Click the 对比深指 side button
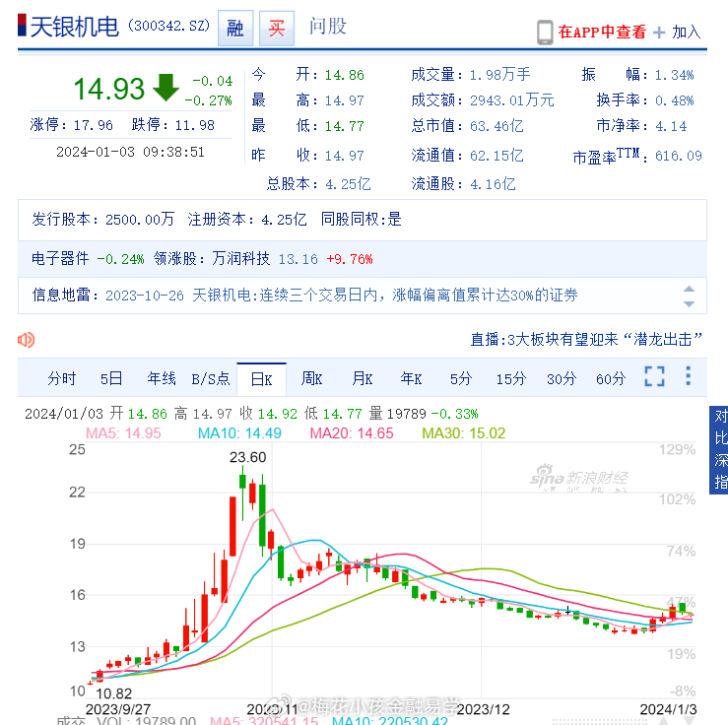This screenshot has width=728, height=725. pyautogui.click(x=719, y=450)
